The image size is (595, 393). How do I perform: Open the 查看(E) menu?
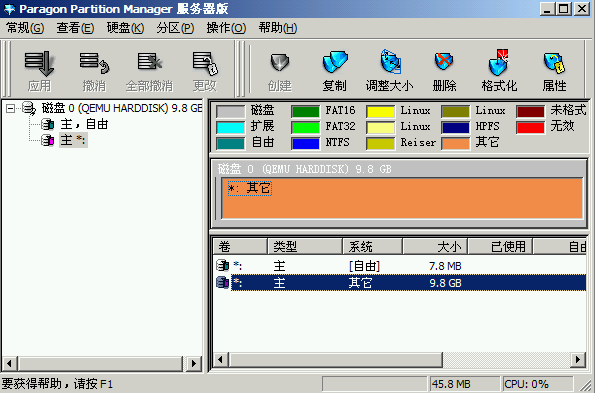tap(75, 28)
